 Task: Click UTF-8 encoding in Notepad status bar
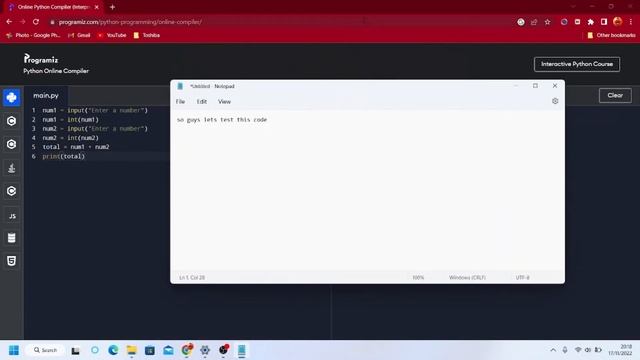point(522,278)
